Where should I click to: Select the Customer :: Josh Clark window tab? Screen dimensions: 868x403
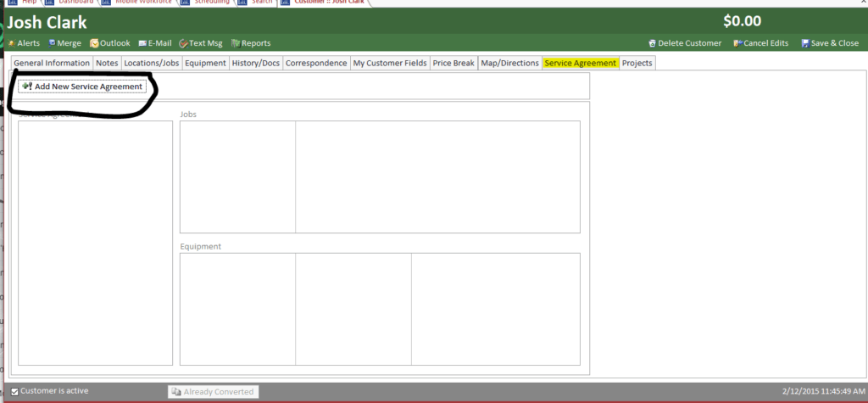tap(323, 3)
